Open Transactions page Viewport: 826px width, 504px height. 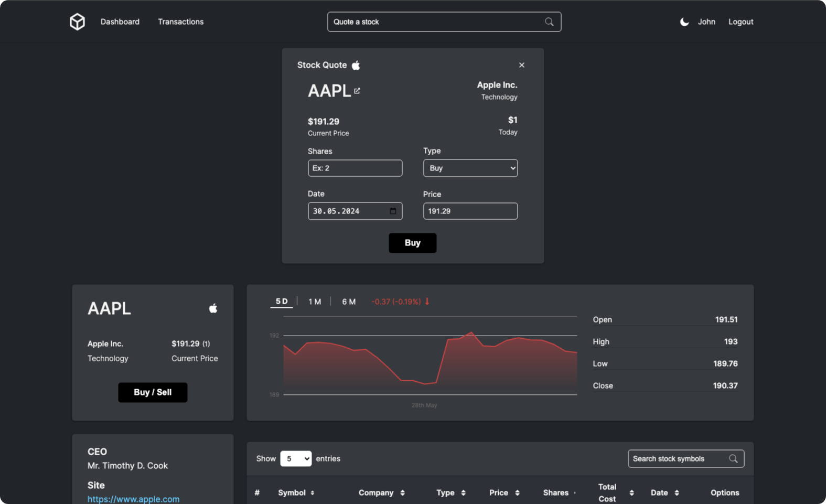click(181, 22)
